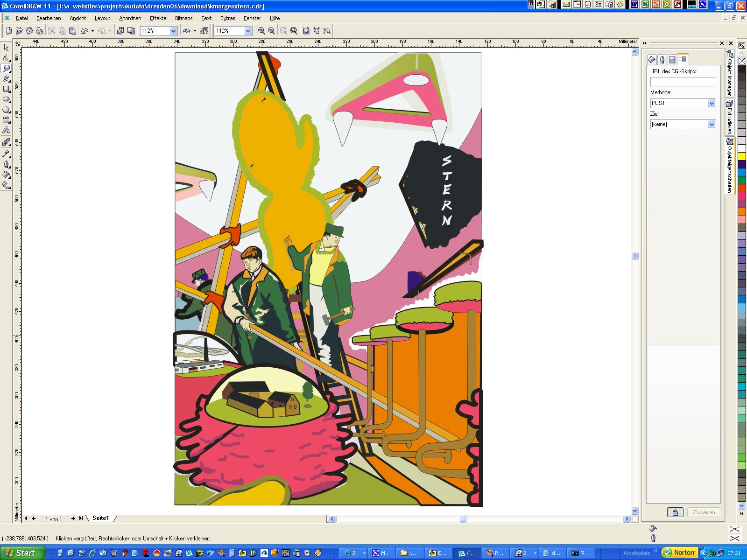Go to last page navigation button

81,518
